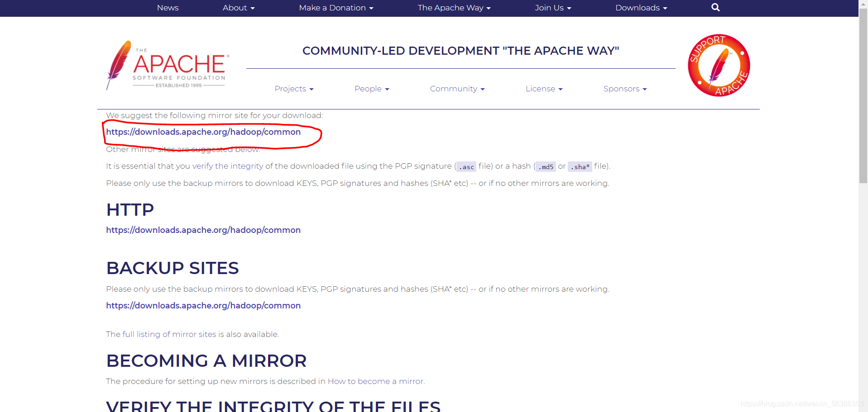Open the License dropdown
The height and width of the screenshot is (412, 868).
(x=544, y=89)
